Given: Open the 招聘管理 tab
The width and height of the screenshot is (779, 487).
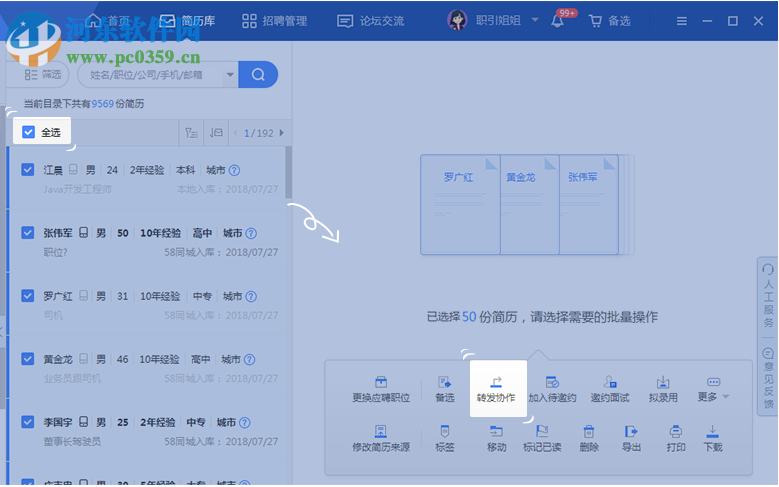Looking at the screenshot, I should (274, 21).
